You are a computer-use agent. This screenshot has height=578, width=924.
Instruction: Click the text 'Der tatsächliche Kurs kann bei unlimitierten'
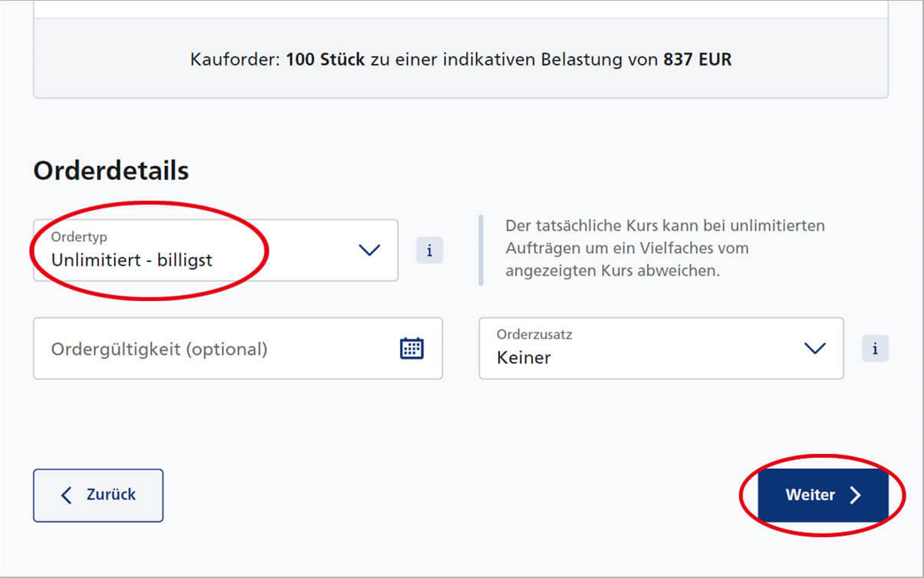(x=665, y=225)
